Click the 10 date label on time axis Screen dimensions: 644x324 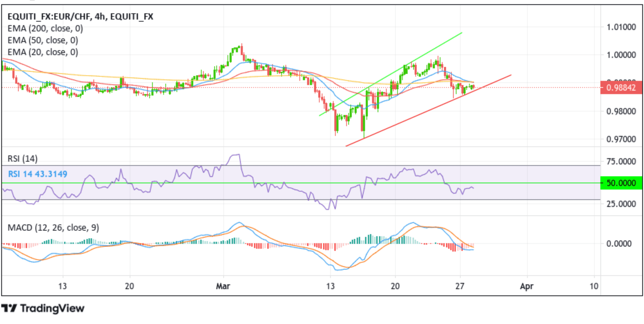pos(594,286)
